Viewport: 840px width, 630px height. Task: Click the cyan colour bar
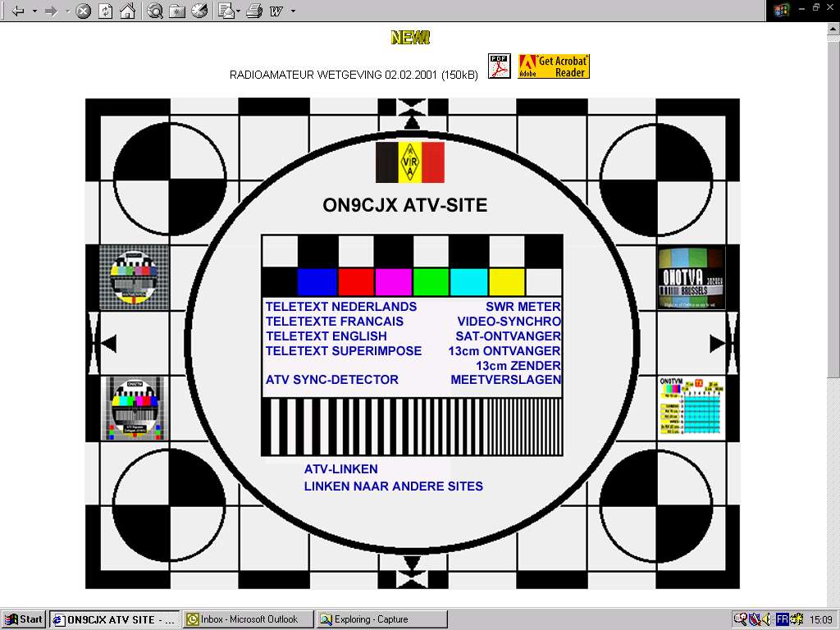pyautogui.click(x=468, y=282)
